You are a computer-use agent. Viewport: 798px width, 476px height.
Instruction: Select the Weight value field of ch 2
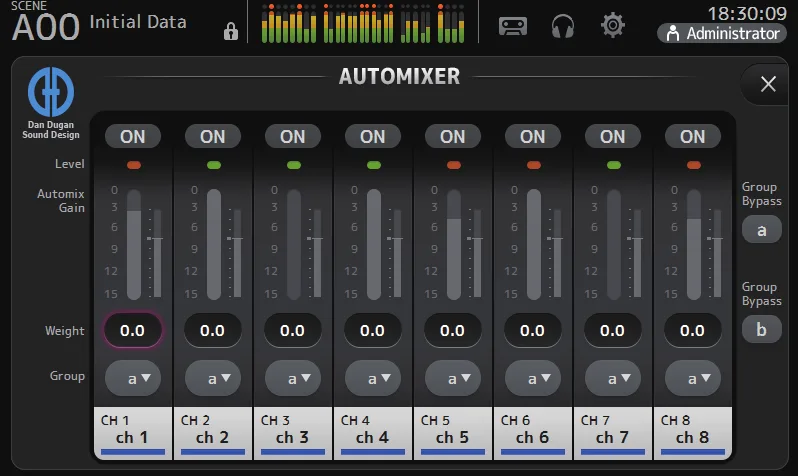coord(213,330)
